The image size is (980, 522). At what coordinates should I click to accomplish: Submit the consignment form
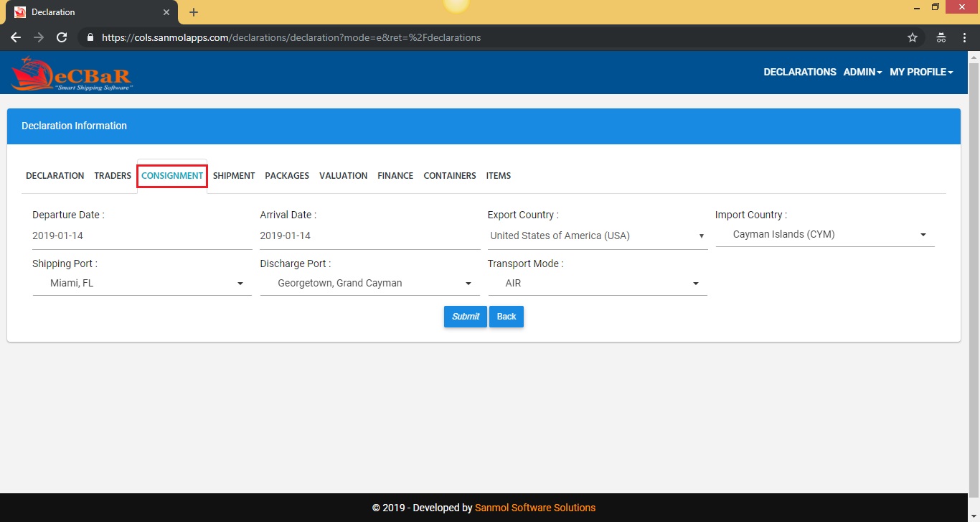pos(466,317)
